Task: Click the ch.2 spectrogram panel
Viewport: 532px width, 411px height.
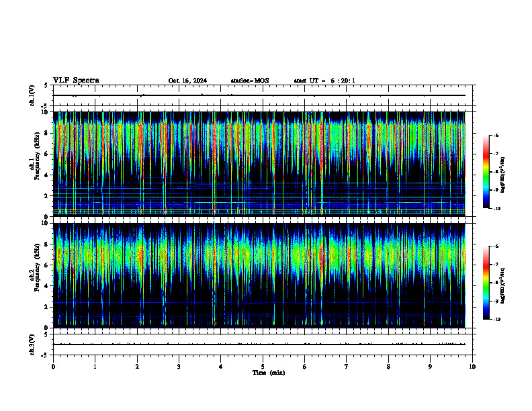Action: click(259, 275)
